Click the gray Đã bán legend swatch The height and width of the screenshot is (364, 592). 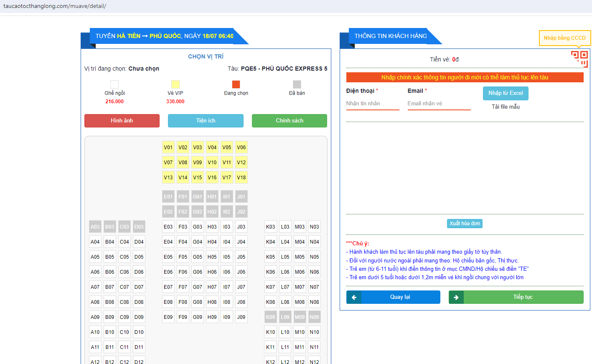click(297, 84)
